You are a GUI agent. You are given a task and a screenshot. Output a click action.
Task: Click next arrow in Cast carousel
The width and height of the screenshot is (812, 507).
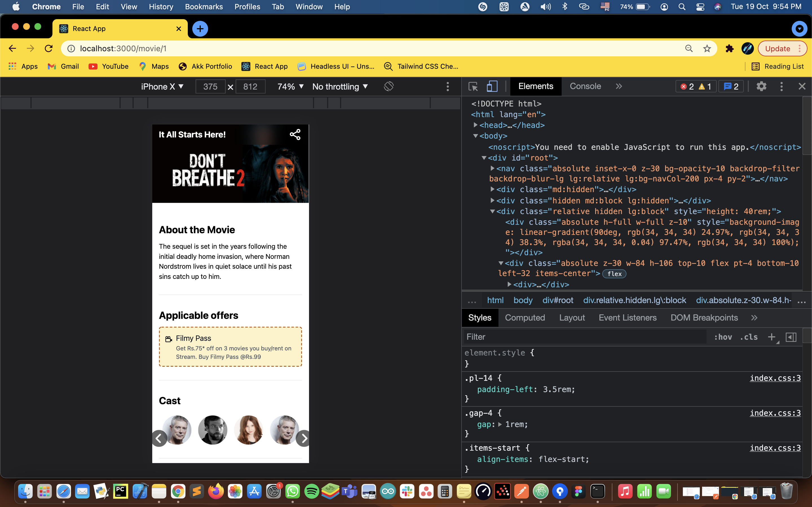(x=304, y=438)
